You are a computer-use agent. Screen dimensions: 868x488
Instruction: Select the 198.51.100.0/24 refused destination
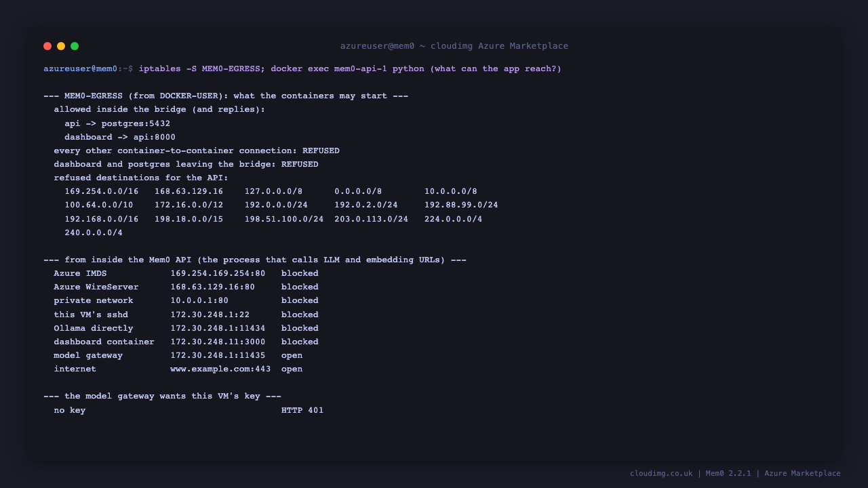(x=284, y=219)
